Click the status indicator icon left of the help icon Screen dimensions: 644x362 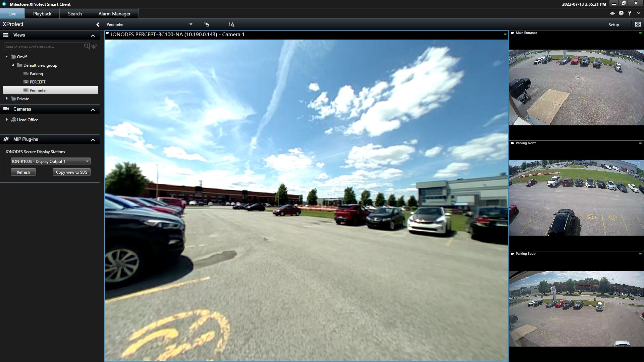coord(612,13)
